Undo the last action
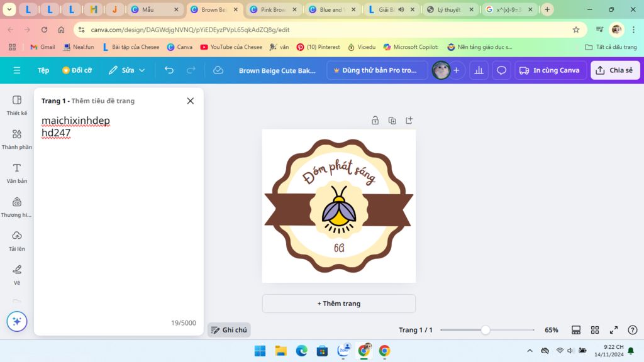 click(x=169, y=70)
